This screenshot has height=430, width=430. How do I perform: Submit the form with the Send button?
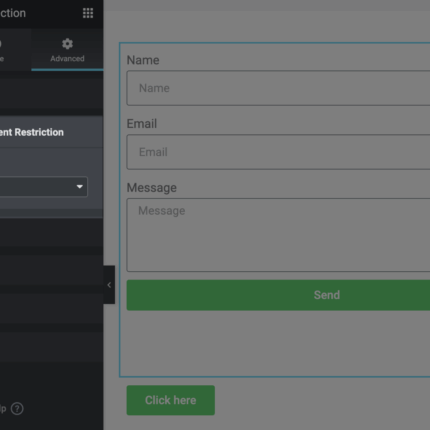click(x=278, y=295)
